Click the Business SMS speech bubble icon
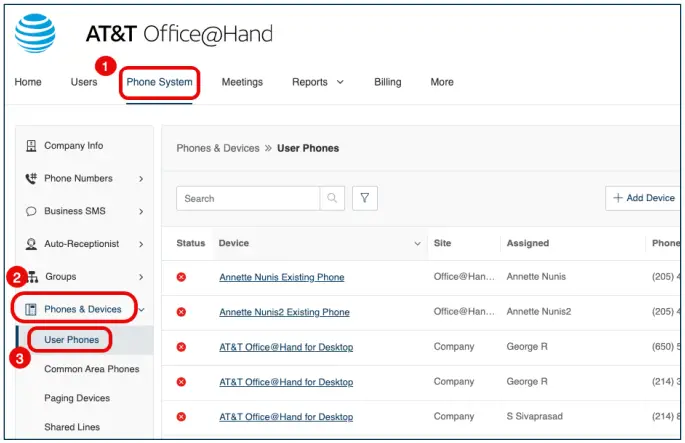The height and width of the screenshot is (443, 685). tap(31, 211)
